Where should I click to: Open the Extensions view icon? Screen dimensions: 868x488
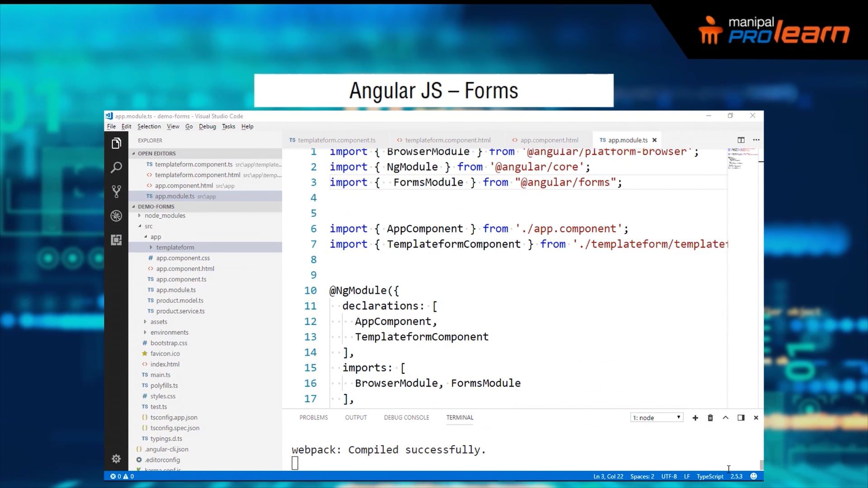pos(116,240)
